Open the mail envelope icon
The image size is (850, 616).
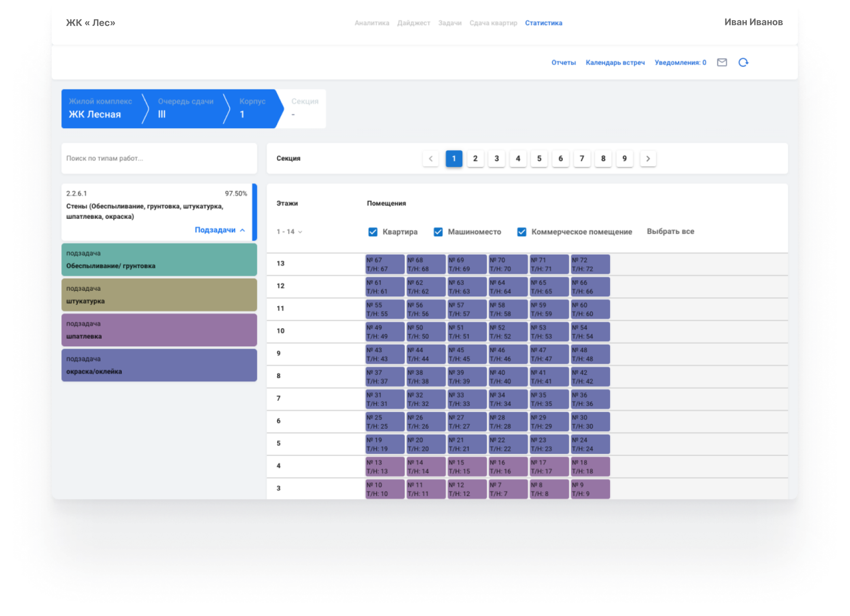pos(722,62)
